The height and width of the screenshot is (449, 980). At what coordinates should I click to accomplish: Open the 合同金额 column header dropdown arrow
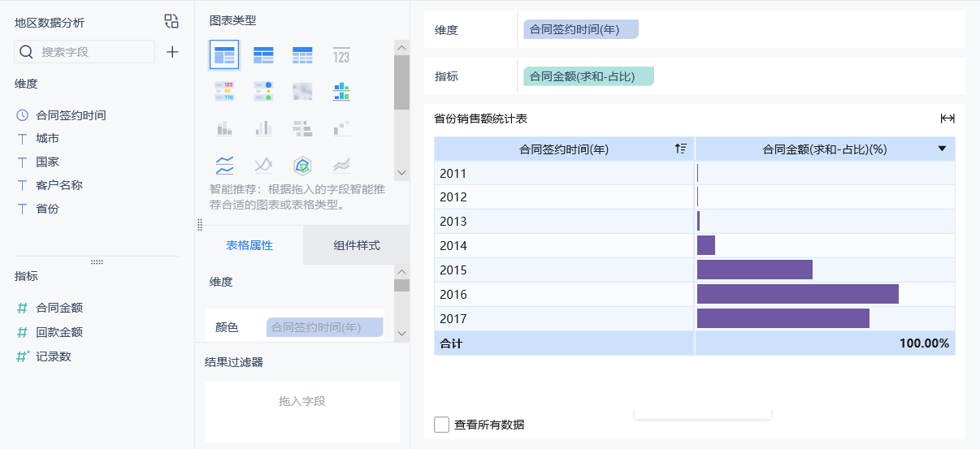point(942,149)
